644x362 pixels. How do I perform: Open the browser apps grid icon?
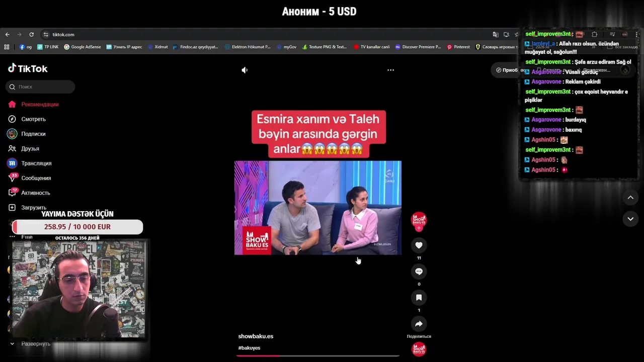coord(7,47)
